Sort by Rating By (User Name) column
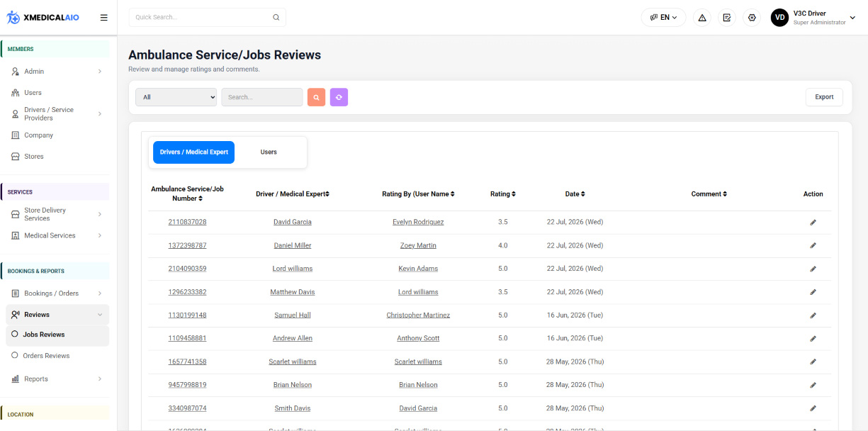868x431 pixels. click(x=418, y=194)
